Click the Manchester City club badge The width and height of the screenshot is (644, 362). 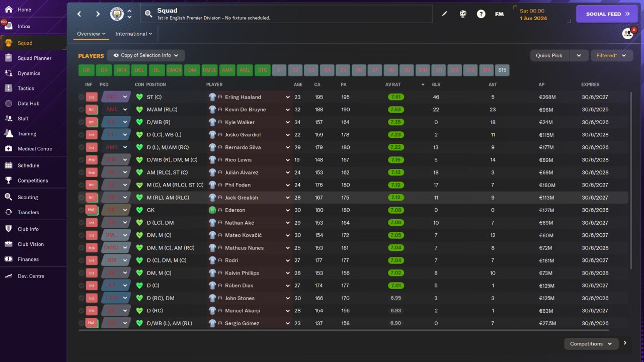click(x=117, y=14)
